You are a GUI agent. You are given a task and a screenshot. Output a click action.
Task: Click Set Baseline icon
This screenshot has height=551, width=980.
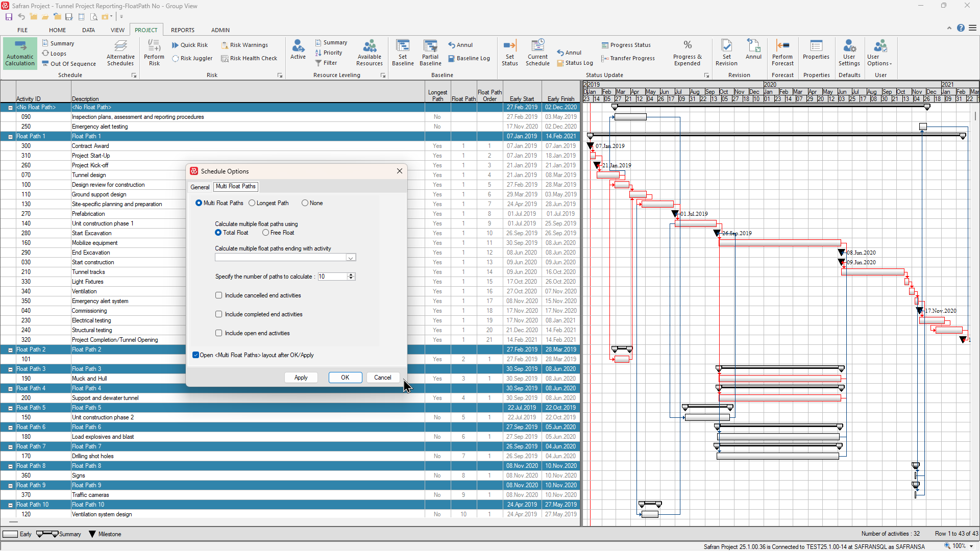403,53
